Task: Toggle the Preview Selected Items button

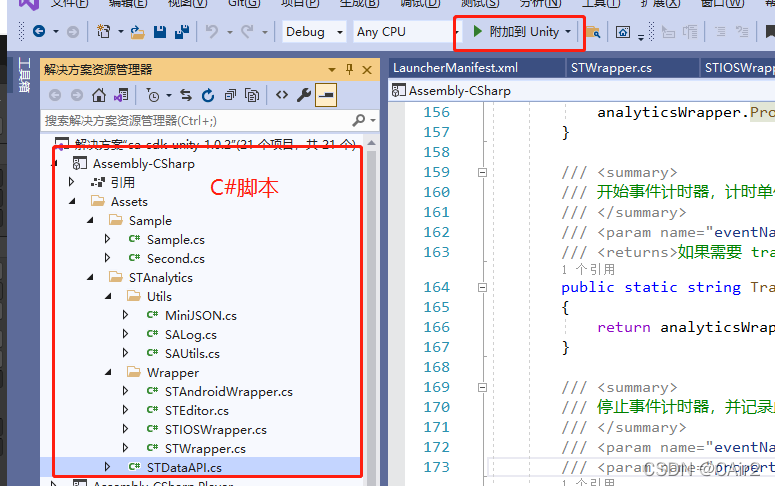Action: pyautogui.click(x=327, y=96)
